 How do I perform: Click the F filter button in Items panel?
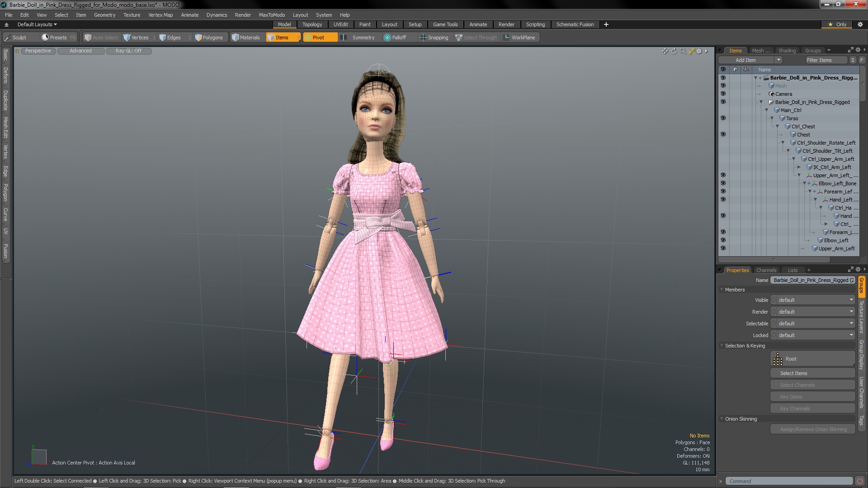(x=862, y=60)
